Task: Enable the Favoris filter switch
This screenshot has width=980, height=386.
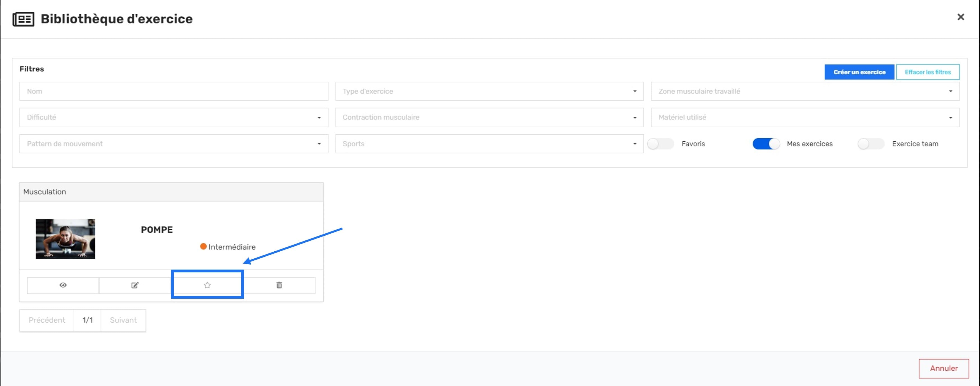Action: (x=660, y=144)
